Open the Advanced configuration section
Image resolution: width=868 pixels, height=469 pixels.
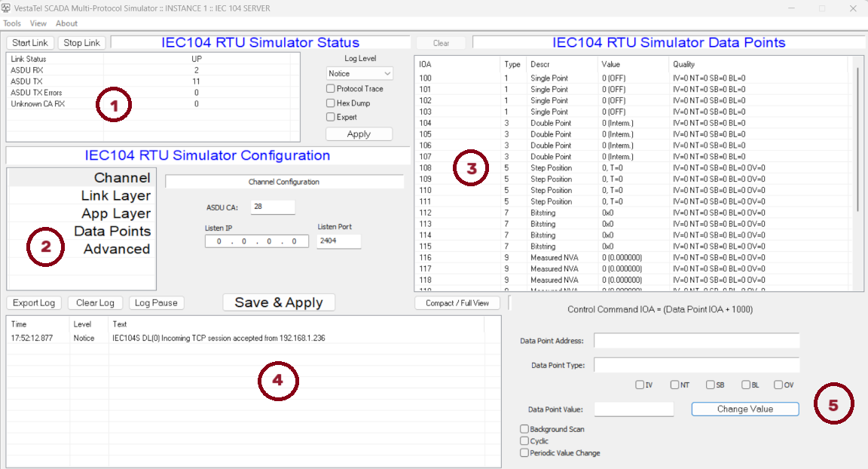[x=117, y=249]
